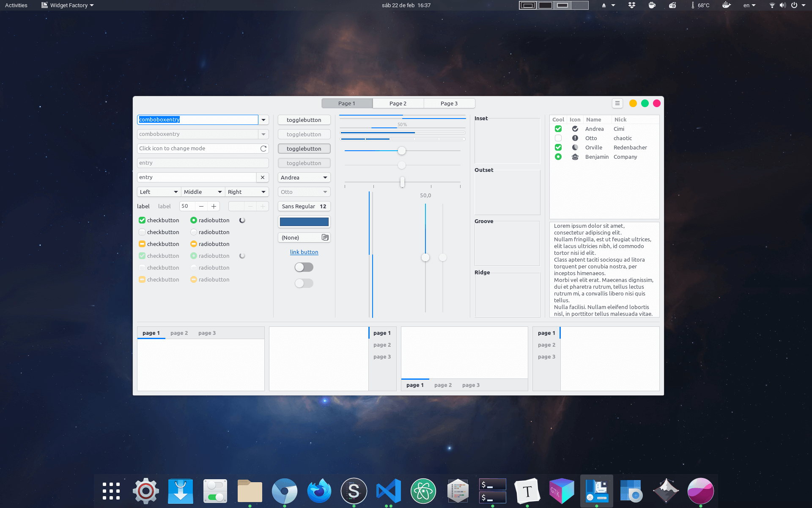Select page 2 in the bottom-tab notebook
Image resolution: width=812 pixels, height=508 pixels.
click(443, 385)
